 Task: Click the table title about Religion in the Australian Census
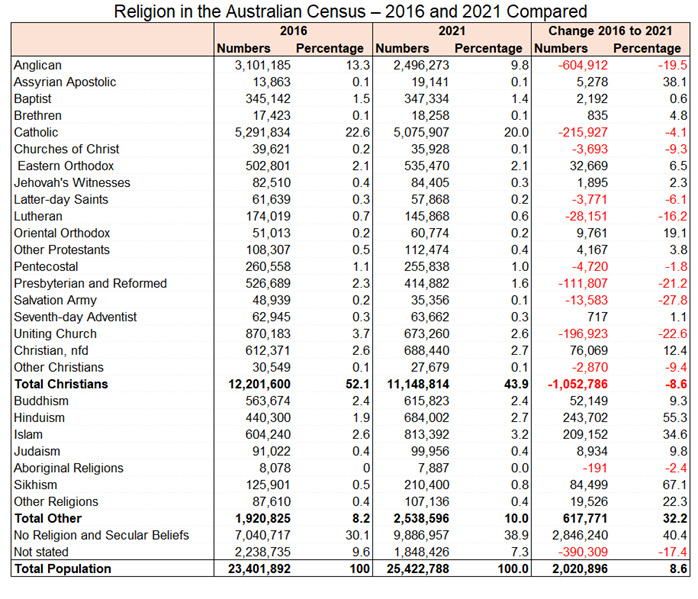pos(349,12)
